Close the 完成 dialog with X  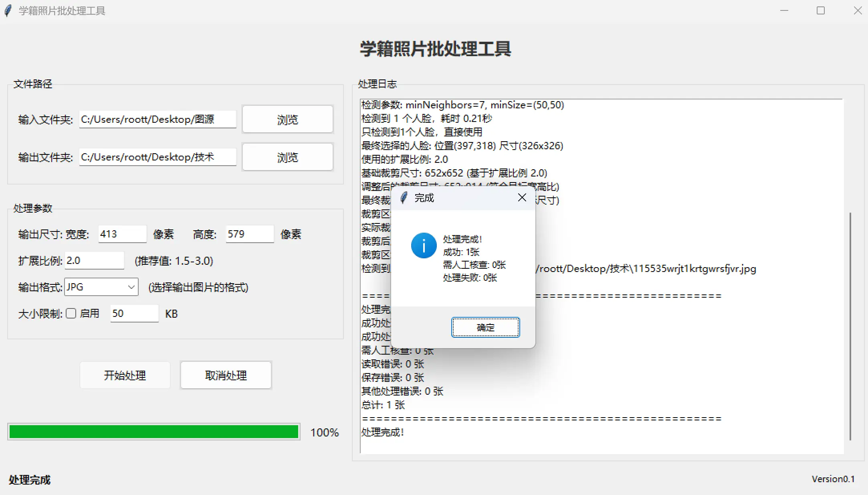tap(522, 197)
